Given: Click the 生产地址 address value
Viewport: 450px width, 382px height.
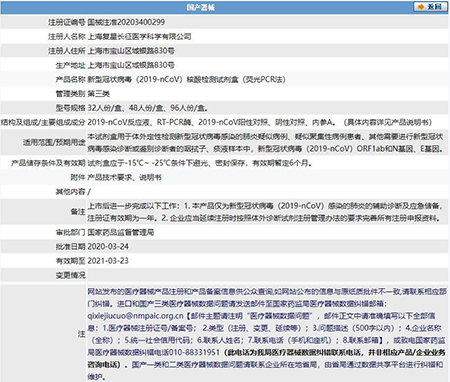Looking at the screenshot, I should pos(131,65).
